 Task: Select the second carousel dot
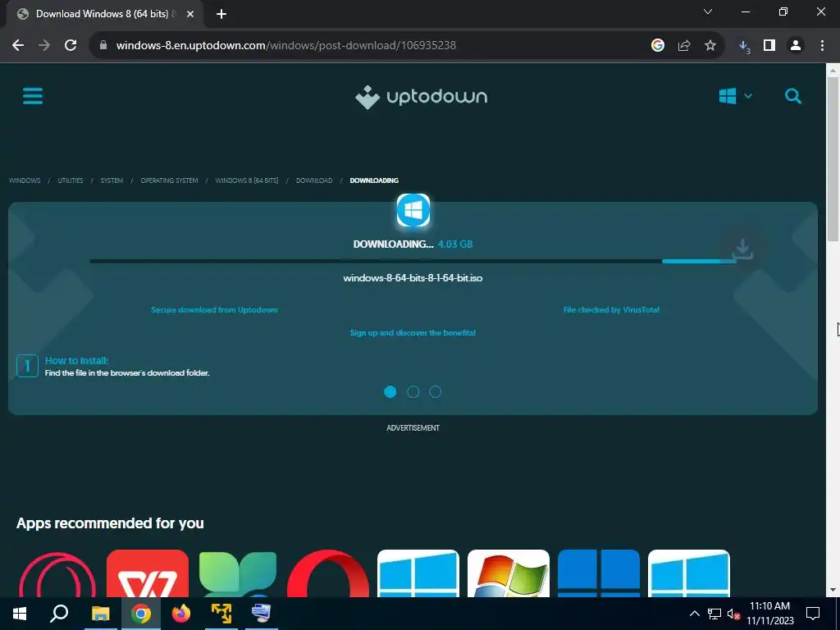point(413,391)
